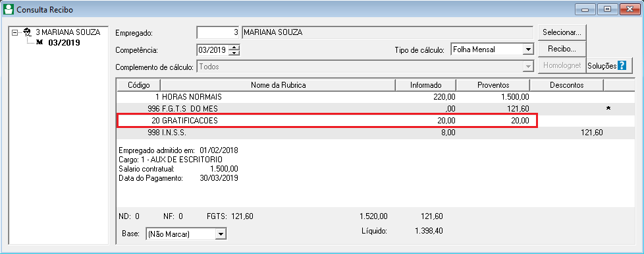
Task: Click the 1.520,00 total value
Action: coord(373,216)
